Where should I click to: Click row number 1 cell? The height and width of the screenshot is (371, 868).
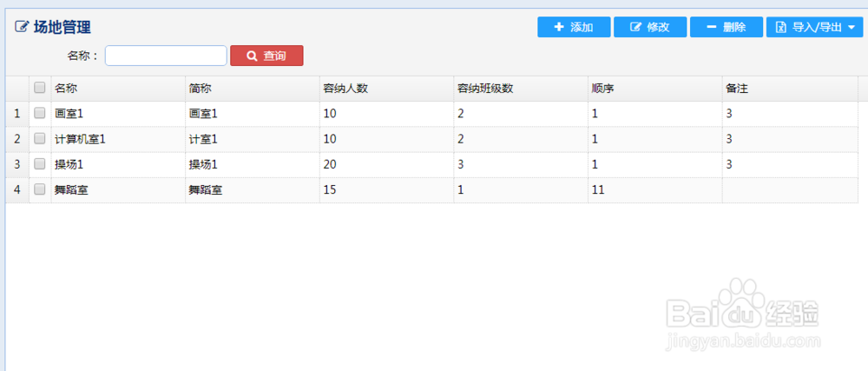click(x=17, y=114)
